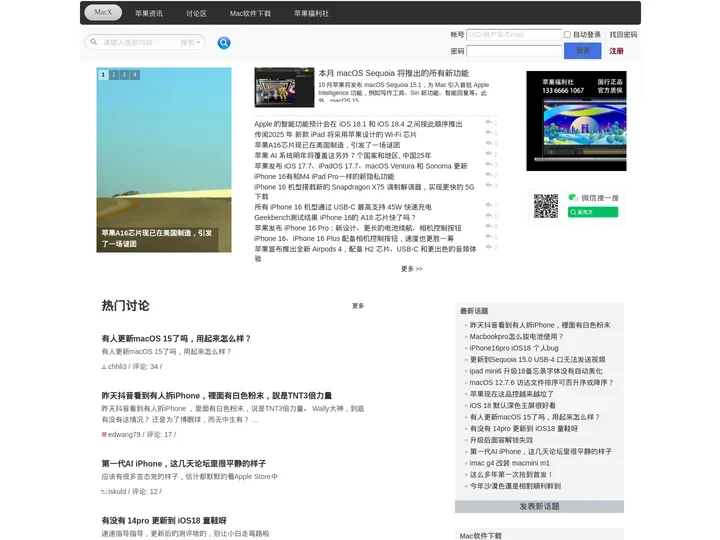The height and width of the screenshot is (540, 720).
Task: Select slideshow page 1 indicator
Action: point(103,74)
